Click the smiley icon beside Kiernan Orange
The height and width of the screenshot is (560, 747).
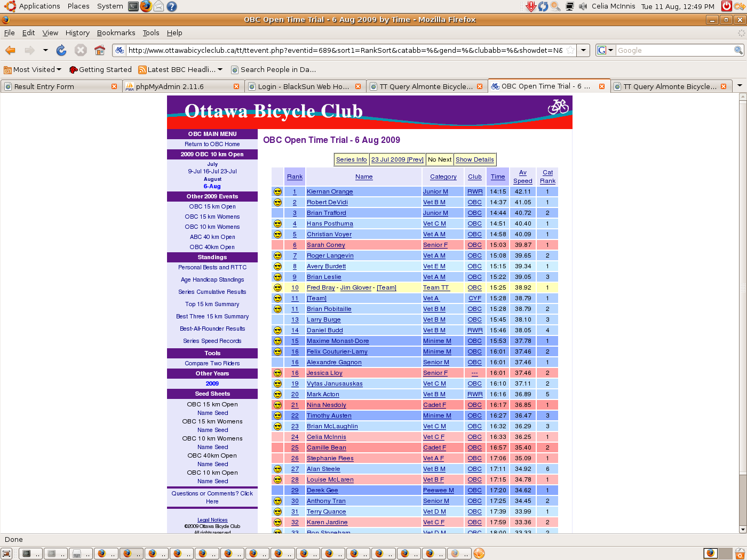pyautogui.click(x=277, y=192)
